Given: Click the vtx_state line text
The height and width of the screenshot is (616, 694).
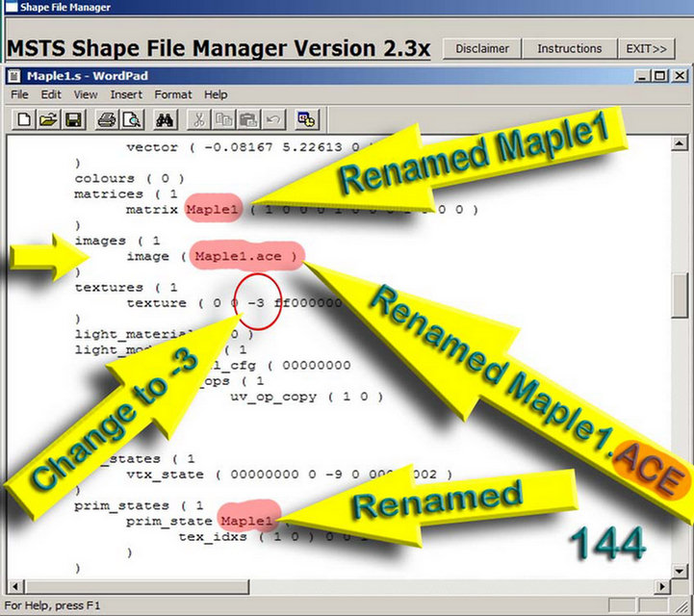Looking at the screenshot, I should click(x=289, y=475).
